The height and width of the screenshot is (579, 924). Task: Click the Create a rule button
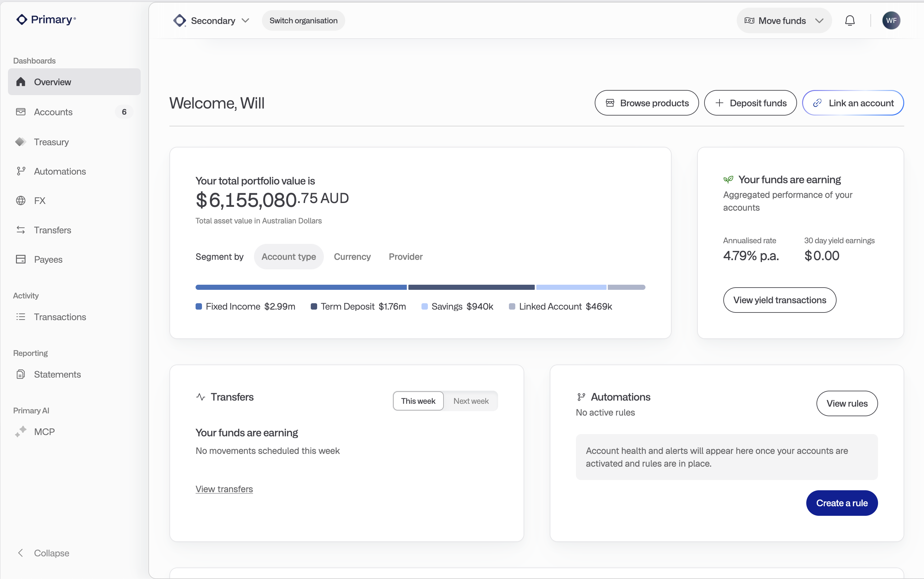tap(842, 503)
